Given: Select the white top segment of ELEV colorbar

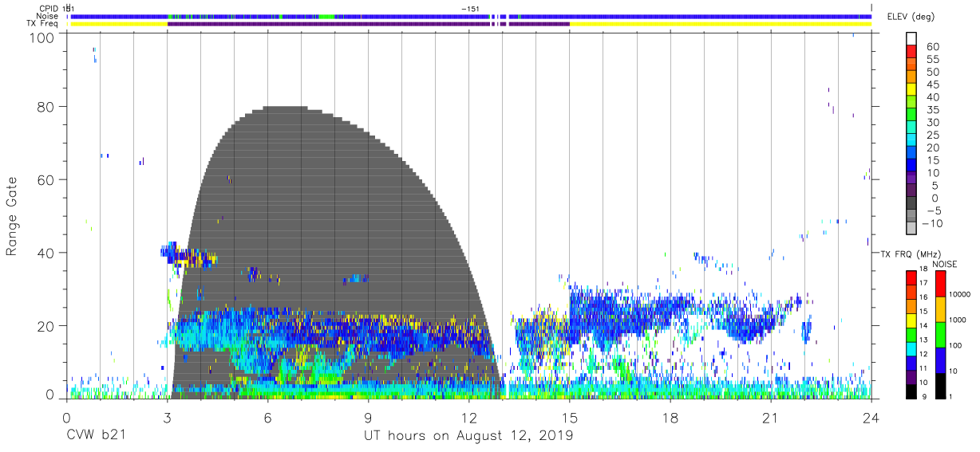Looking at the screenshot, I should pos(911,39).
